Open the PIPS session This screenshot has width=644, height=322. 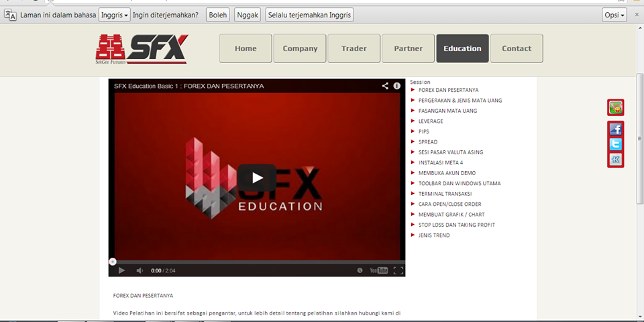[x=424, y=131]
